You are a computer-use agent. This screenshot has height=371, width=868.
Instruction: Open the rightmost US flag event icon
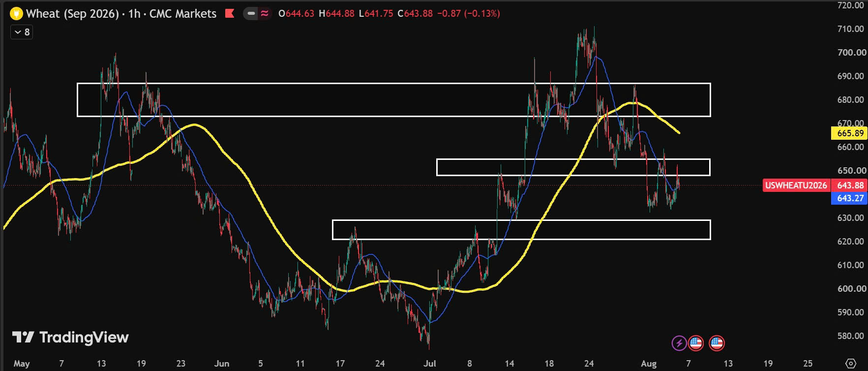coord(717,343)
